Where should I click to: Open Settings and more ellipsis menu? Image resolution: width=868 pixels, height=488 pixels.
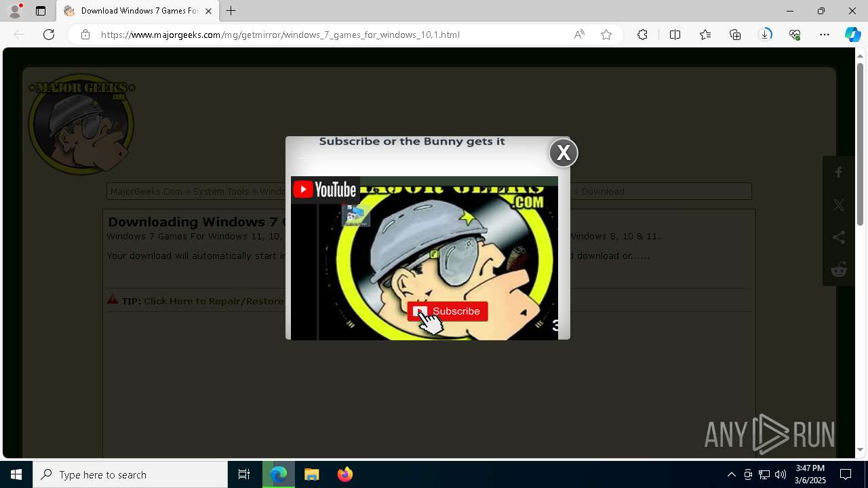tap(825, 35)
